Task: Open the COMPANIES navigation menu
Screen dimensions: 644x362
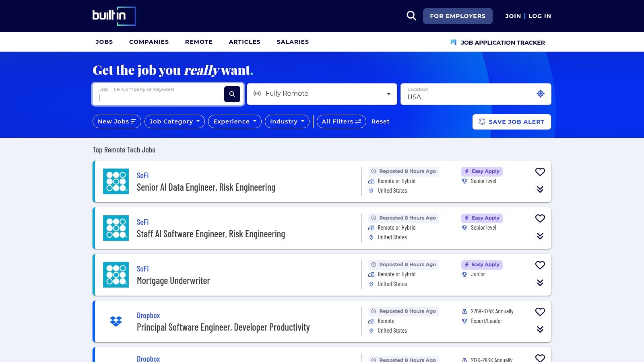Action: 149,42
